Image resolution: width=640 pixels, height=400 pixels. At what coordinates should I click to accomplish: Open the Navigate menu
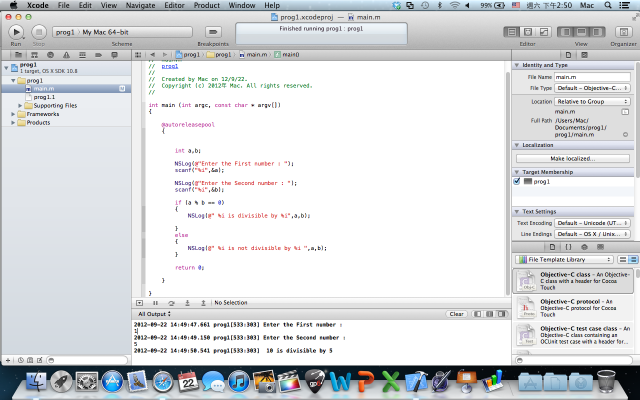[x=140, y=5]
